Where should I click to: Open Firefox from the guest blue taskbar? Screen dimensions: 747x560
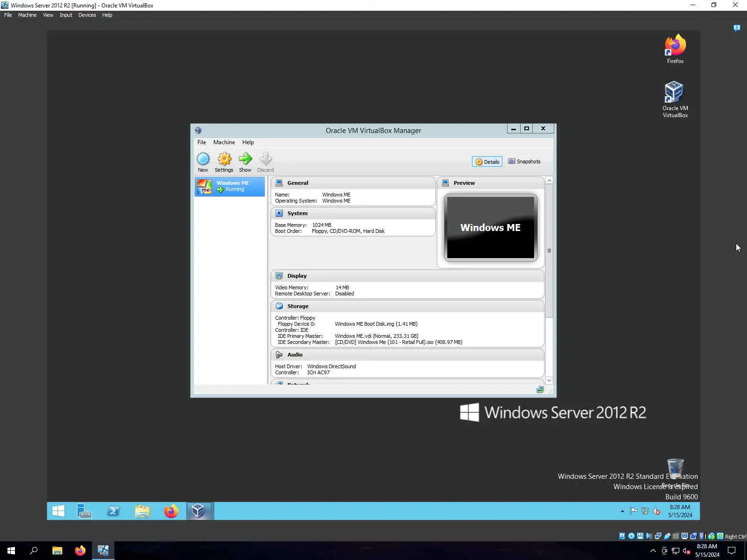(171, 511)
